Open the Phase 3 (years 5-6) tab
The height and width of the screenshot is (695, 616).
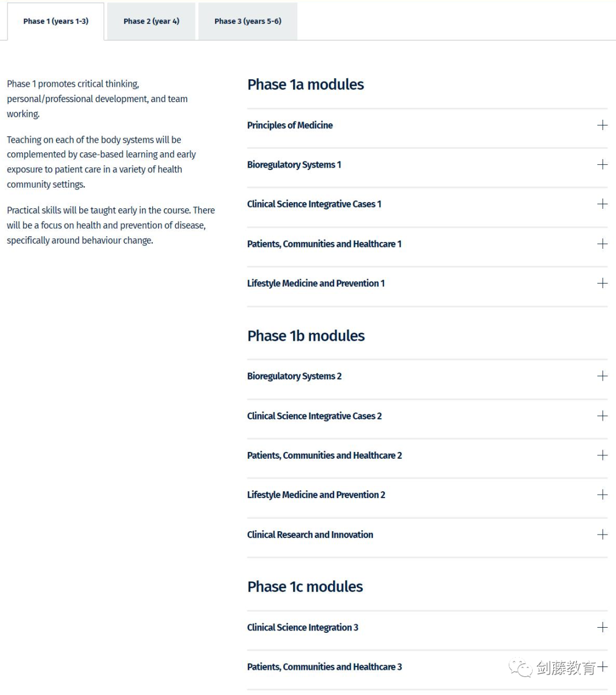(x=248, y=21)
